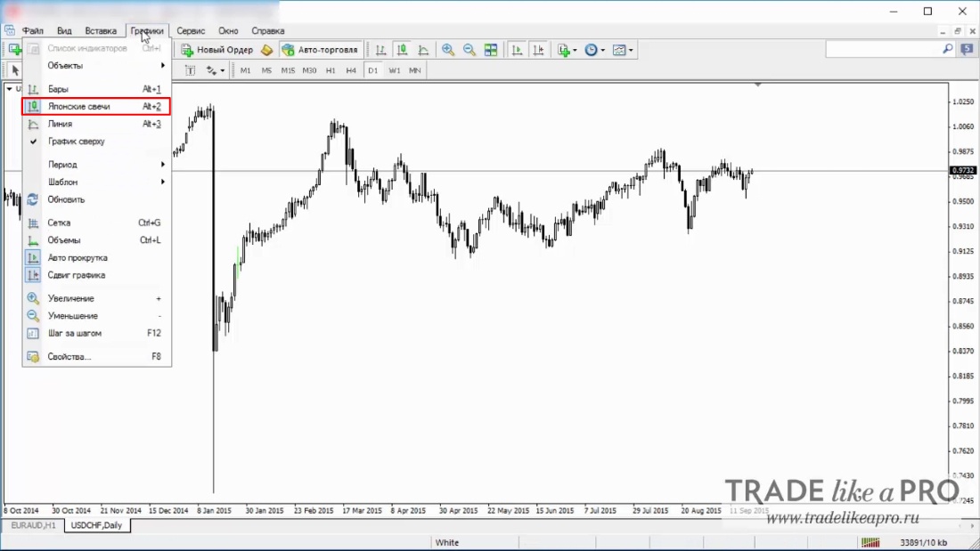Click the zoom out toolbar icon
This screenshot has width=980, height=551.
click(470, 50)
